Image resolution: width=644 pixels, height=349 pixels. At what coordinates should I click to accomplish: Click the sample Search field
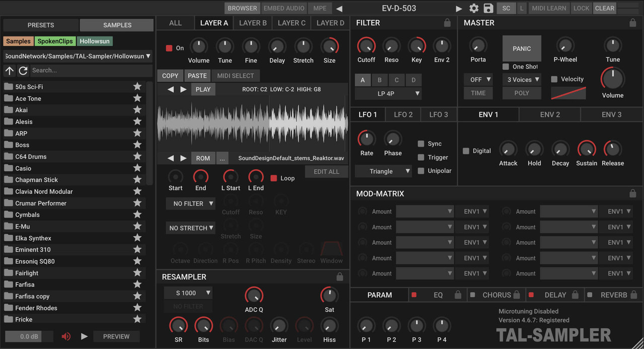pyautogui.click(x=91, y=71)
